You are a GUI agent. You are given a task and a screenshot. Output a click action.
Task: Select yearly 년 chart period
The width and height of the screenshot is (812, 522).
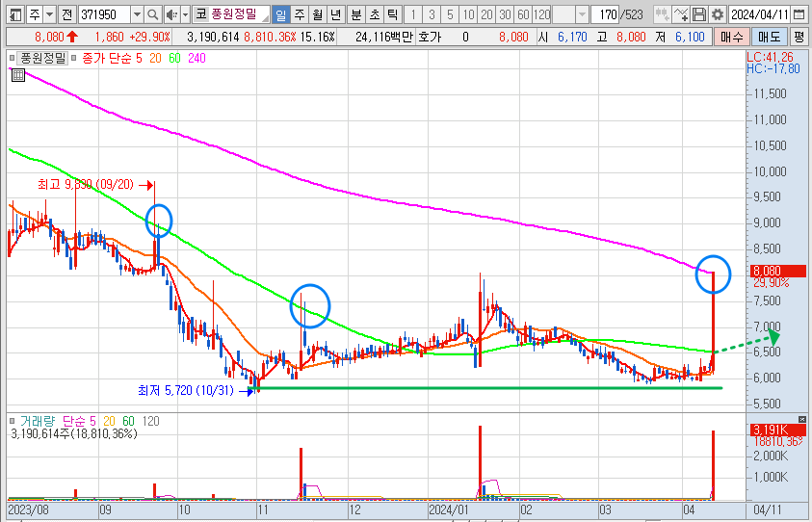[x=335, y=14]
